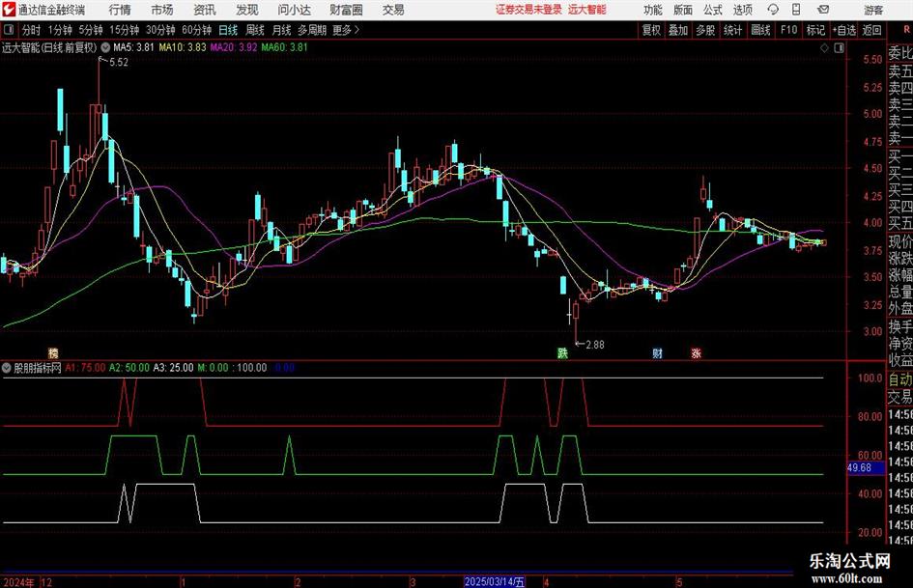The image size is (913, 588).
Task: Click the red 涨 marker below the chart
Action: point(696,352)
